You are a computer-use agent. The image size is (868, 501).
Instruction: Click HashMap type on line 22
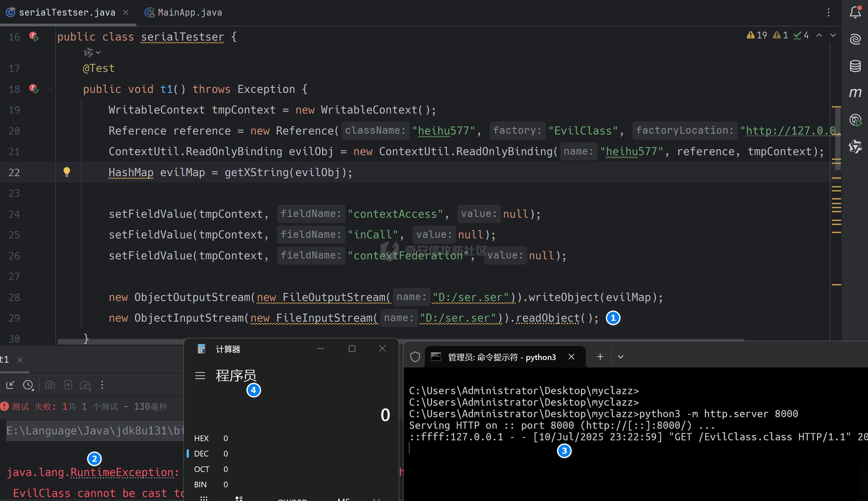tap(131, 172)
